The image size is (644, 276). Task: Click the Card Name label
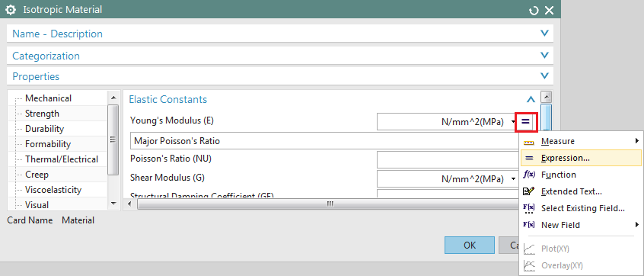tap(30, 220)
